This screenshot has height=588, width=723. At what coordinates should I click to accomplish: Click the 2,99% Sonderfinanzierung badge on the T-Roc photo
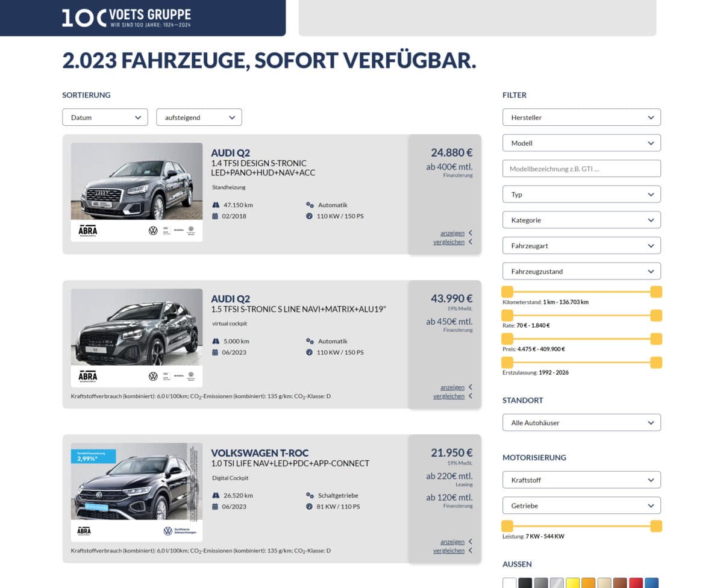93,456
